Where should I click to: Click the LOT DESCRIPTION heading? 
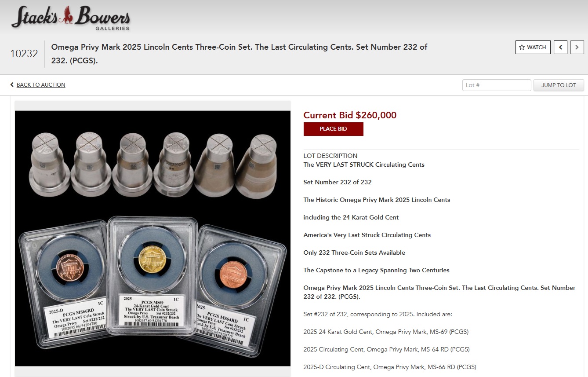330,156
